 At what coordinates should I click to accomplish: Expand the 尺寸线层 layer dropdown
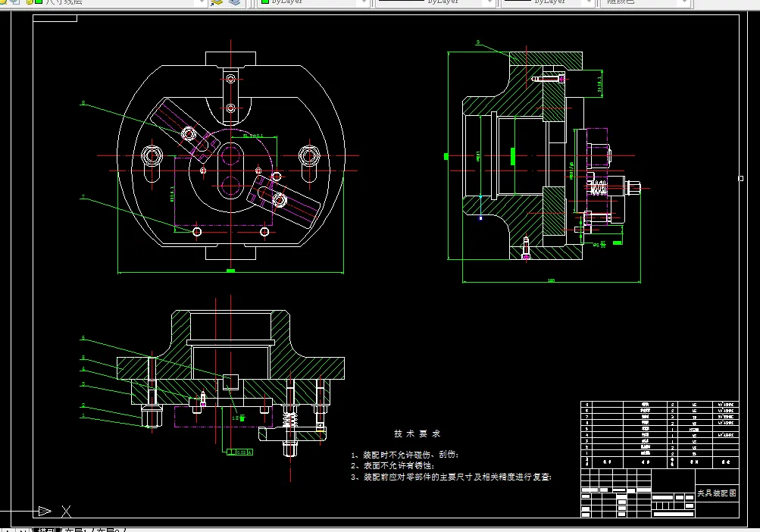coord(202,2)
